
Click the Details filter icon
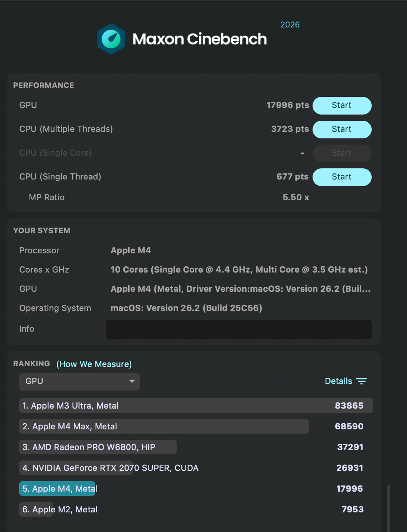point(361,381)
